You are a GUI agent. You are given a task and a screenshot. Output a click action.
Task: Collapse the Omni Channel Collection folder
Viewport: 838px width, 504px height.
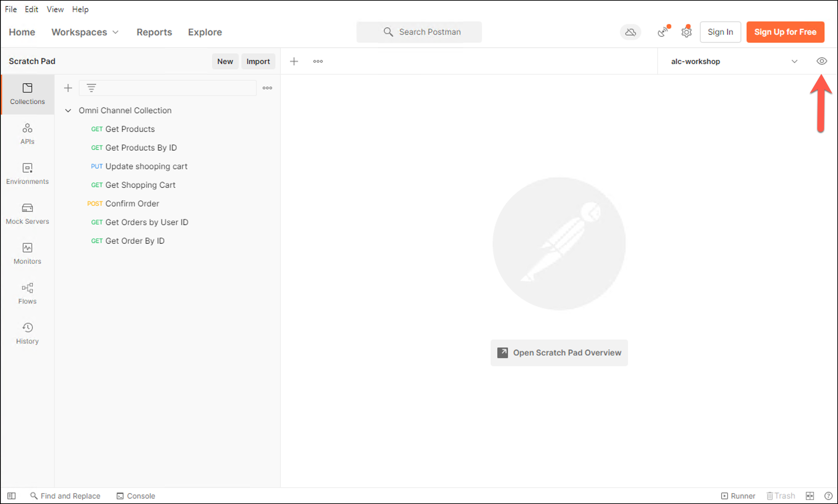[x=68, y=111]
